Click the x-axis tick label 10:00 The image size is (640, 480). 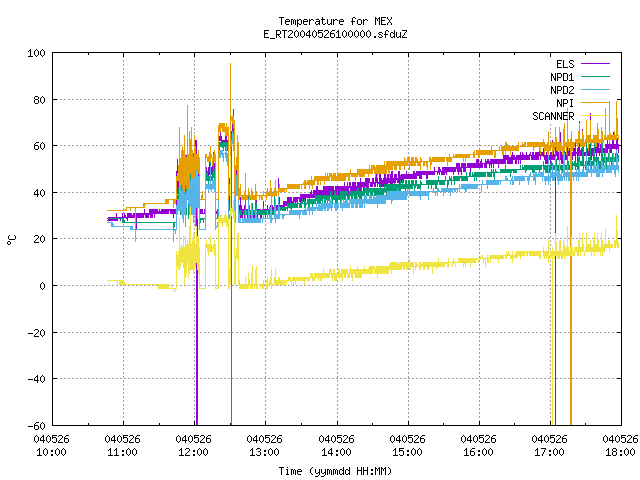51,452
